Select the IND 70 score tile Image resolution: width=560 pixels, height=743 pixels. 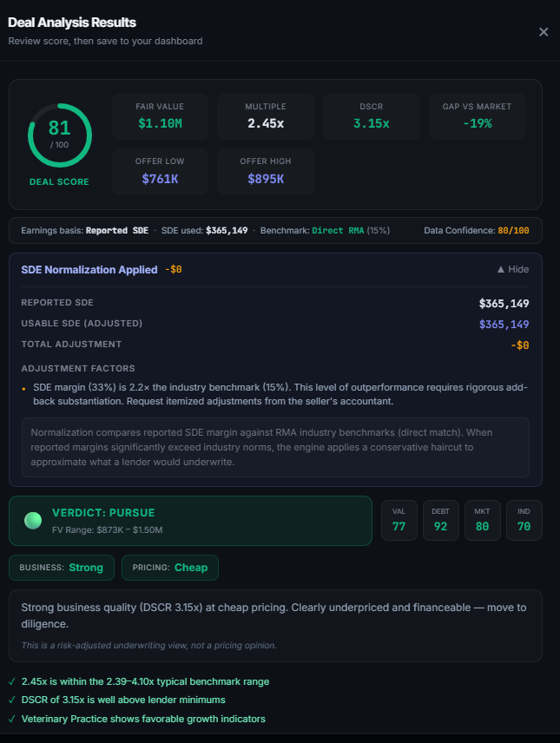click(524, 520)
